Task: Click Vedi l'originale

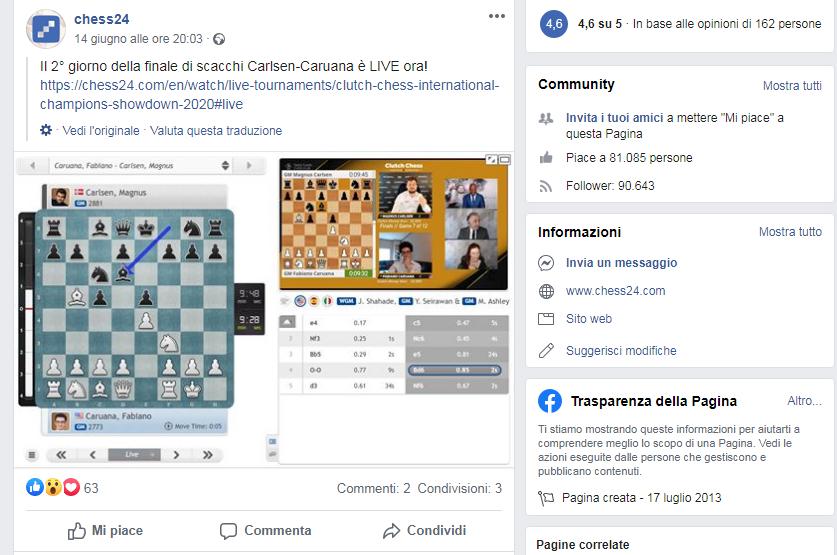Action: point(101,131)
